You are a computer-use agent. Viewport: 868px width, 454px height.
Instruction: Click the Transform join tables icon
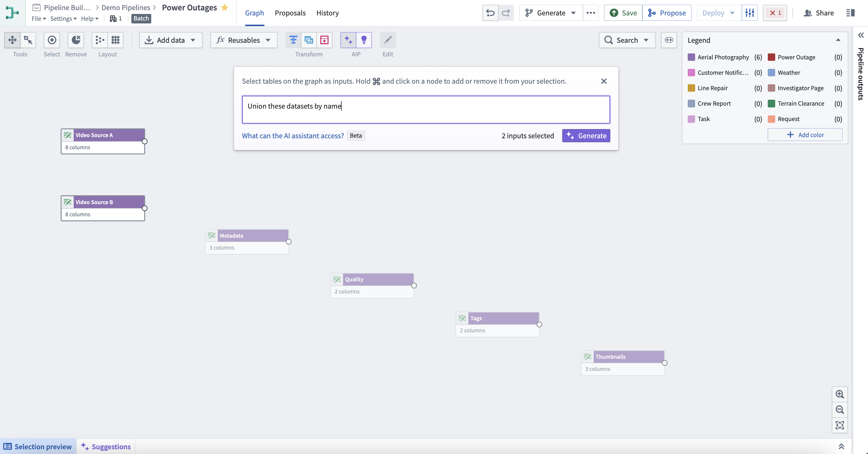[x=309, y=40]
